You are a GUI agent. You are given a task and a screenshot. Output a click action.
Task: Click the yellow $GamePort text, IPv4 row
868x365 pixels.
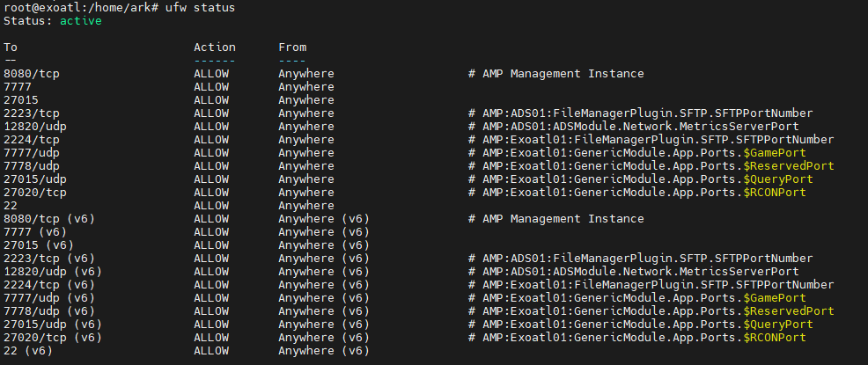coord(775,153)
